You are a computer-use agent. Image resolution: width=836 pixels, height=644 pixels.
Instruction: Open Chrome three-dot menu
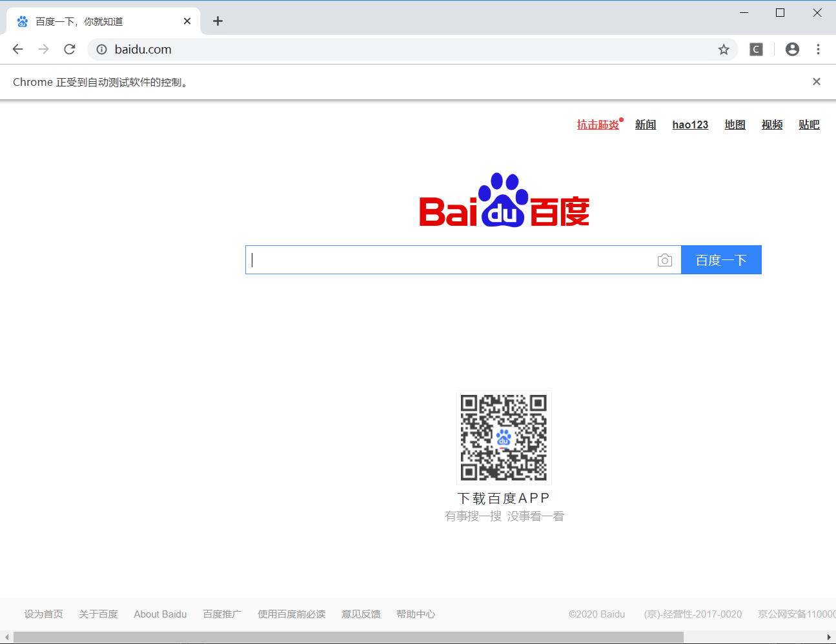pos(818,49)
